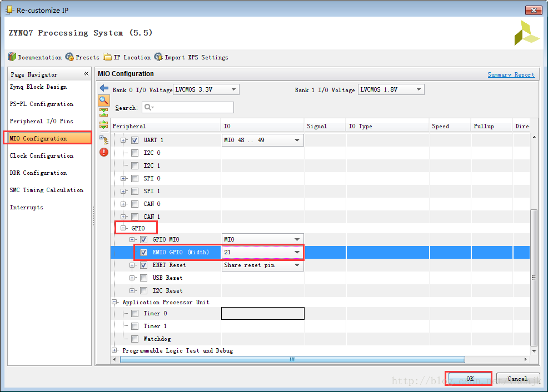Open Bank 1 I/O Voltage dropdown
Viewport: 548px width, 392px height.
pyautogui.click(x=391, y=90)
